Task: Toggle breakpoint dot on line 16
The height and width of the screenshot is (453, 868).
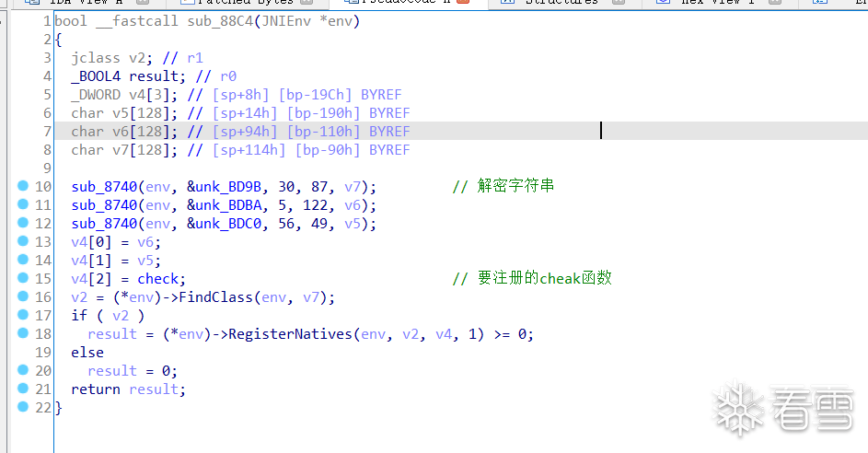Action: (23, 296)
